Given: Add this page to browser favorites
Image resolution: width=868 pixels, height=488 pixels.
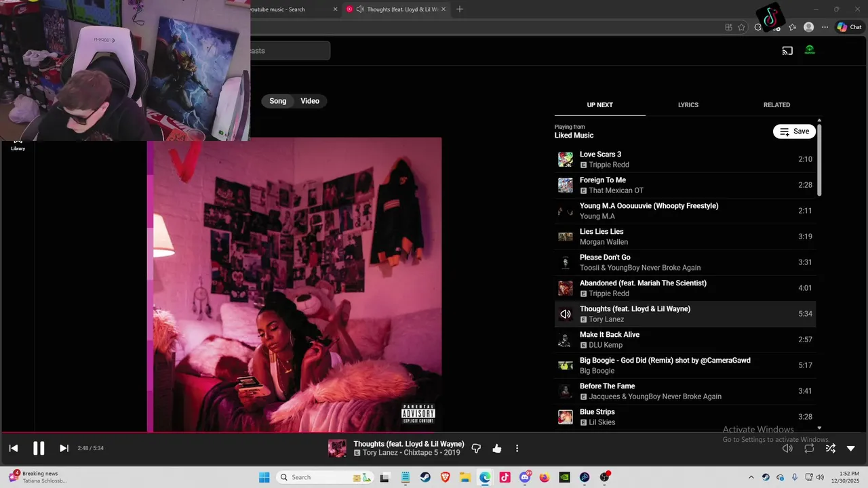Looking at the screenshot, I should click(x=741, y=27).
